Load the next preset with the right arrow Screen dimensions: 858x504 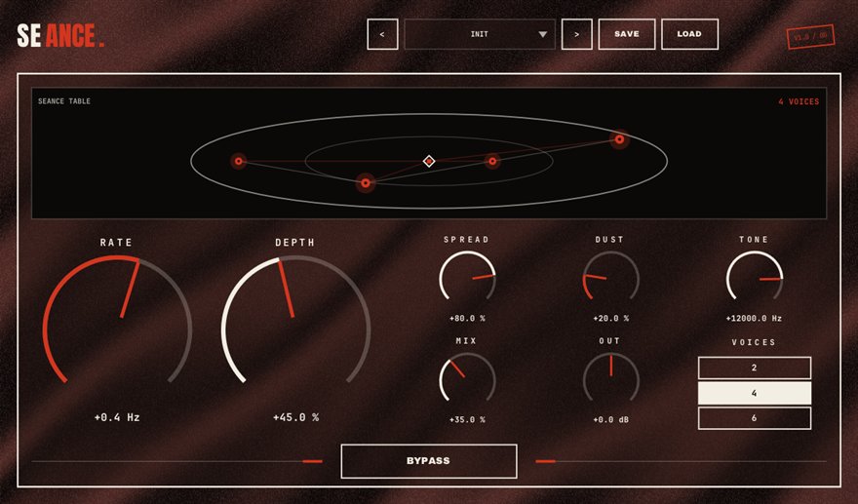coord(577,34)
